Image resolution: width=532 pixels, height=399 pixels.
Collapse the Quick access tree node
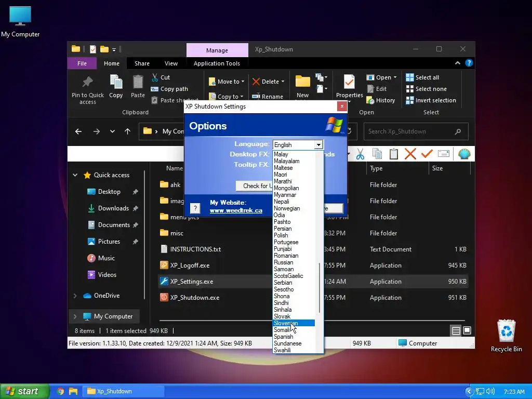pos(75,175)
